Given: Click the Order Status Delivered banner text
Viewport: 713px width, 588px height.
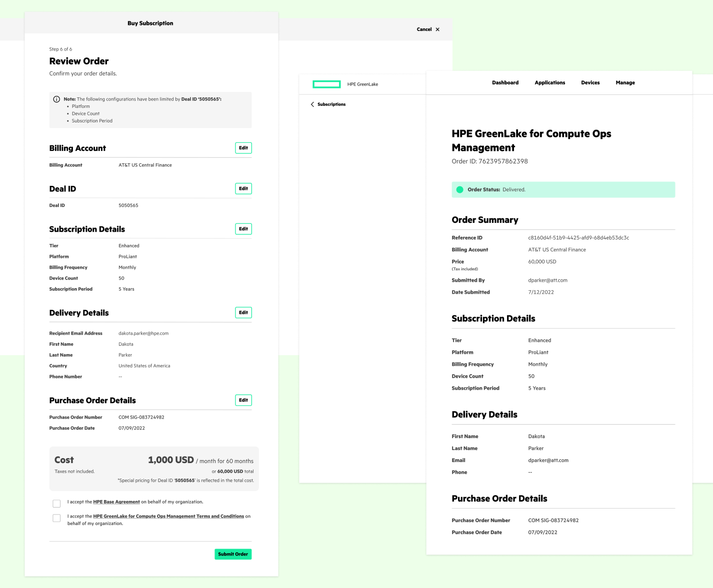Looking at the screenshot, I should pos(496,190).
